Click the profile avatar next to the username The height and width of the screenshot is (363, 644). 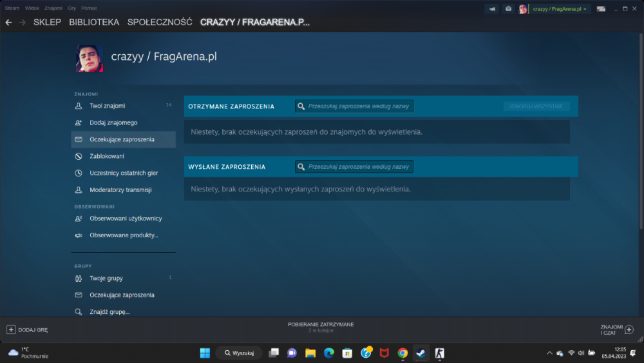pos(90,59)
